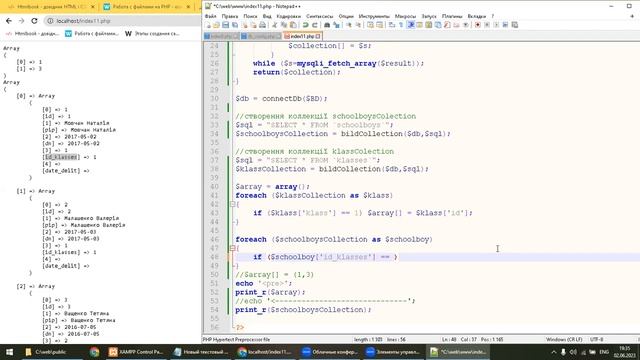
Task: Close the Работа с файлами browser tab
Action: (x=188, y=7)
